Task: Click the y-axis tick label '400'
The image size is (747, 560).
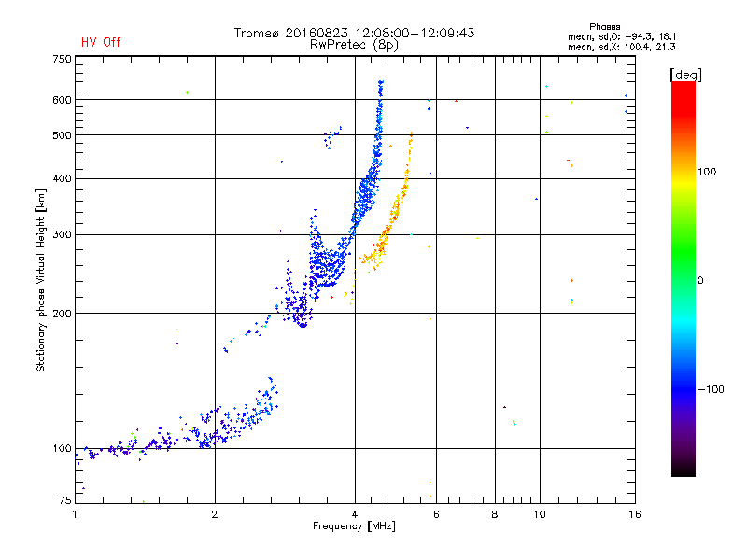Action: coord(62,179)
